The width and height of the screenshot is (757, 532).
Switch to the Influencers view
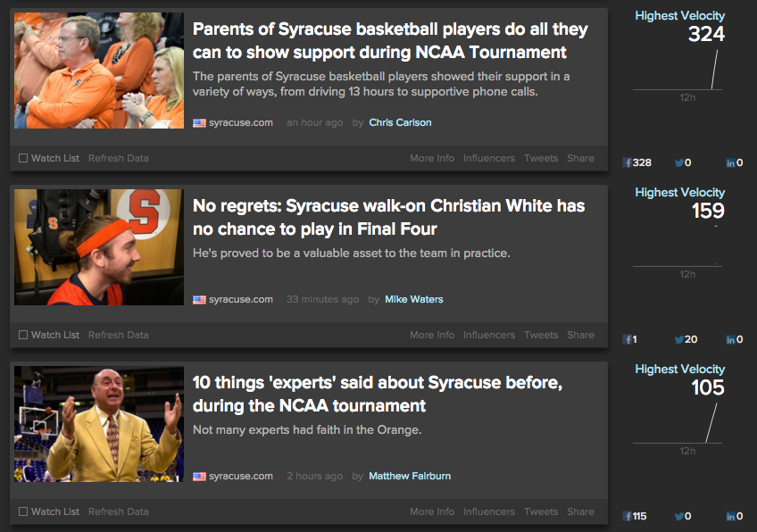click(489, 158)
